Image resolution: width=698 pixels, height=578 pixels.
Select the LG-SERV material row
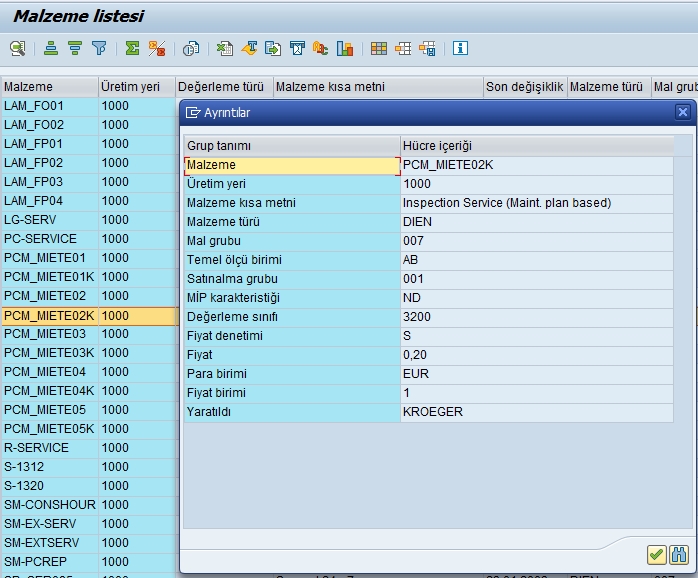pyautogui.click(x=48, y=220)
